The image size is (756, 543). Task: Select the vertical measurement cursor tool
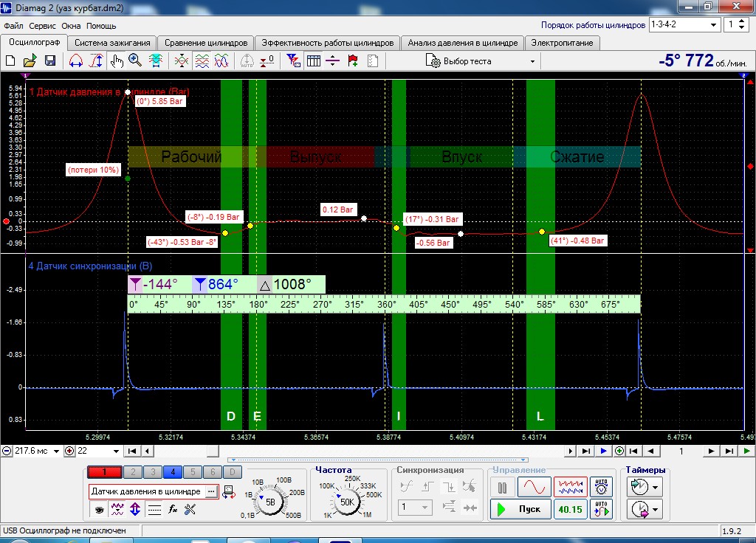tap(96, 60)
